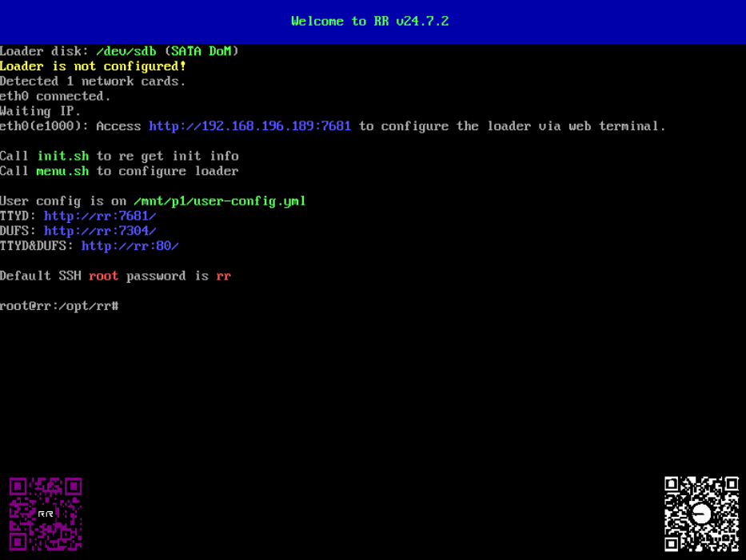Click the purple RR QR code

pos(46,514)
